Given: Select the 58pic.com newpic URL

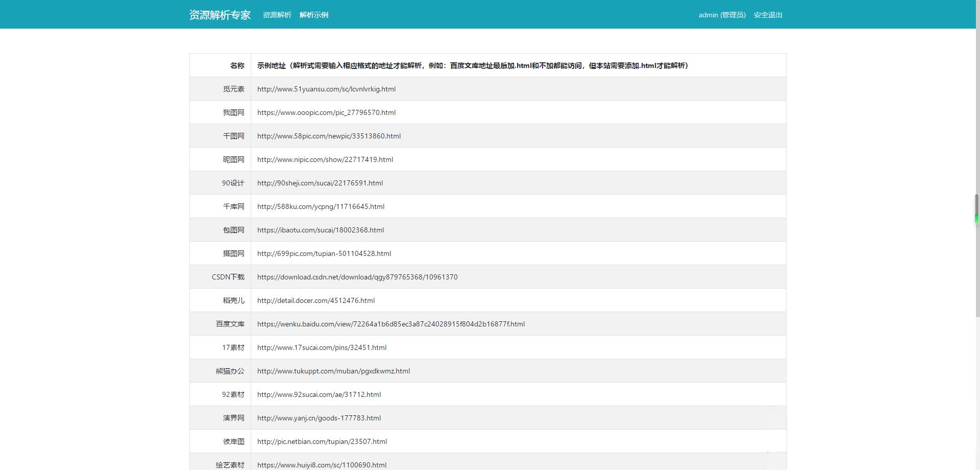Looking at the screenshot, I should [x=329, y=136].
